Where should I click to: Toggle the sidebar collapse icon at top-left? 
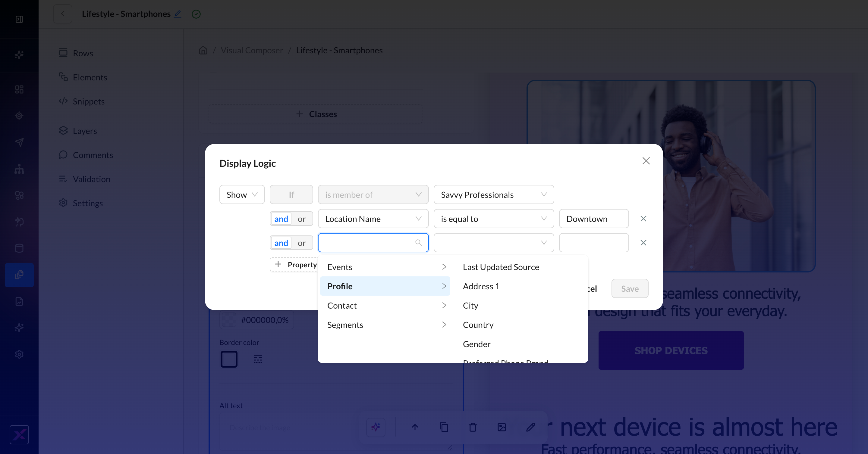click(19, 19)
